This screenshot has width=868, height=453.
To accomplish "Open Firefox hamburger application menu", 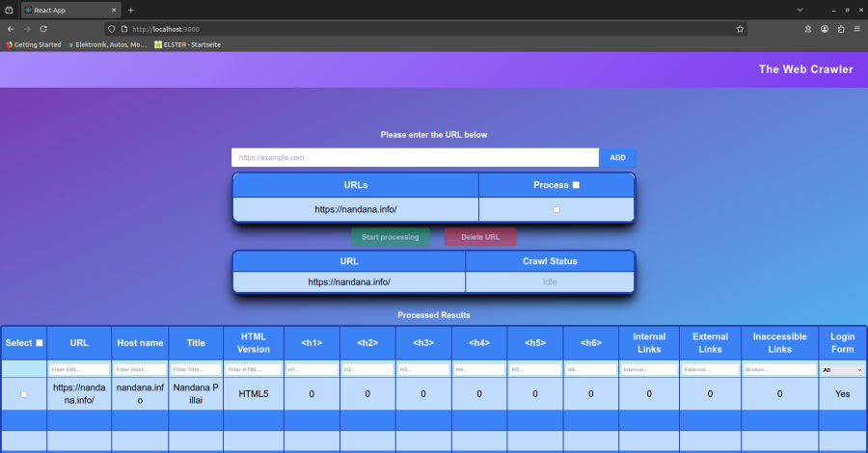I will coord(856,29).
